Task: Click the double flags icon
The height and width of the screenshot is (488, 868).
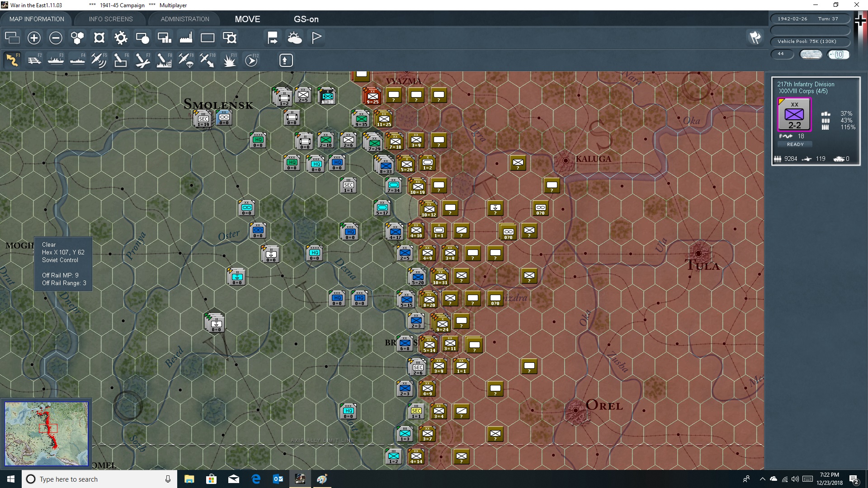Action: point(755,38)
